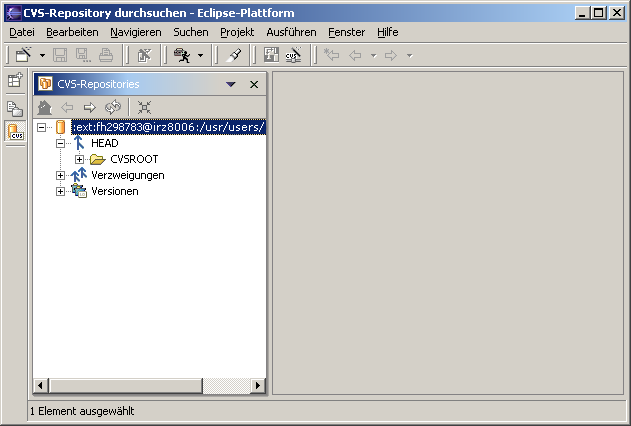The height and width of the screenshot is (426, 631).
Task: Click the repository cylinder icon
Action: coord(60,127)
